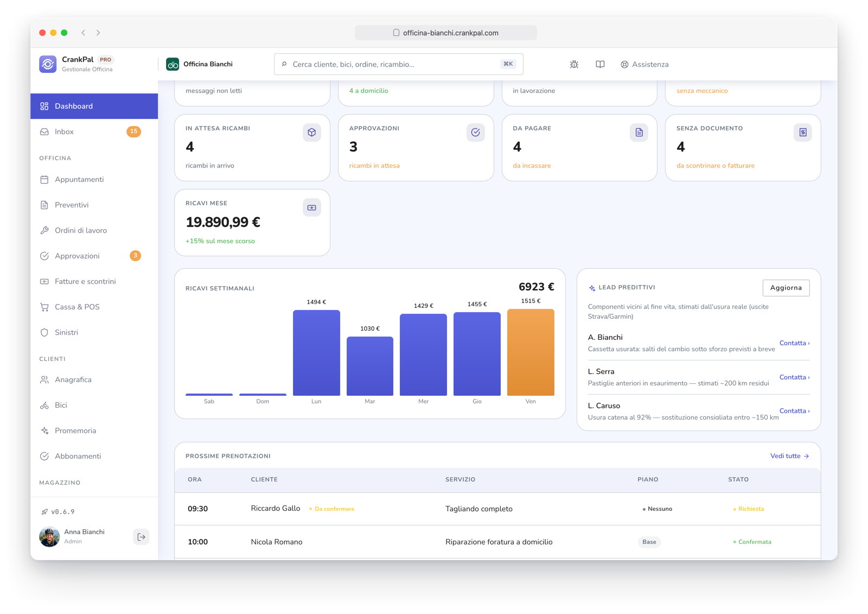
Task: Click the Fatture e scontrini banknote icon
Action: [x=44, y=281]
